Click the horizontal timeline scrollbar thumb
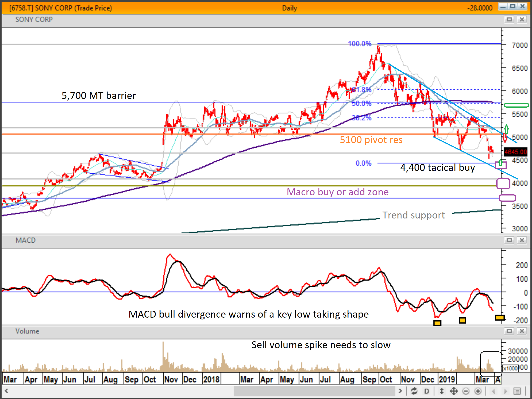This screenshot has width=532, height=399. coord(314,391)
